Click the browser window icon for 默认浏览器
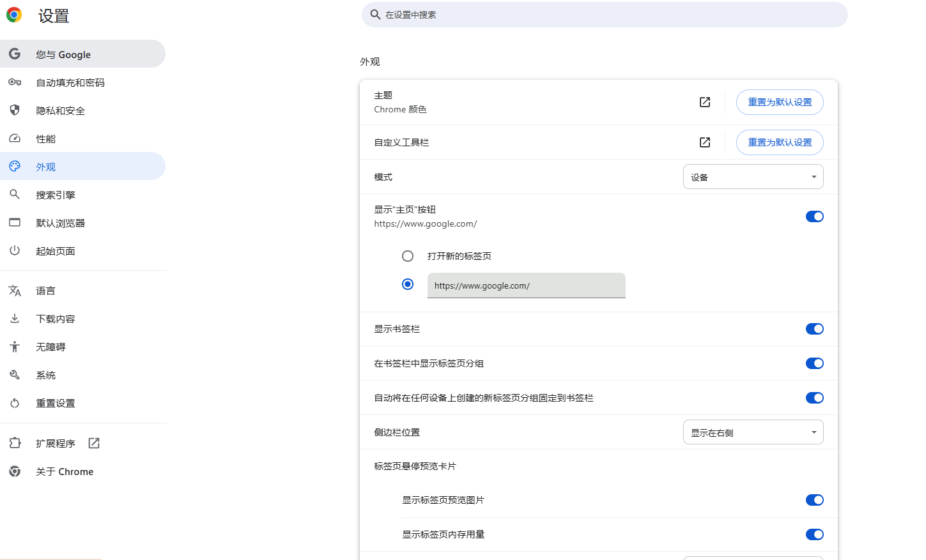This screenshot has height=560, width=926. [x=15, y=222]
